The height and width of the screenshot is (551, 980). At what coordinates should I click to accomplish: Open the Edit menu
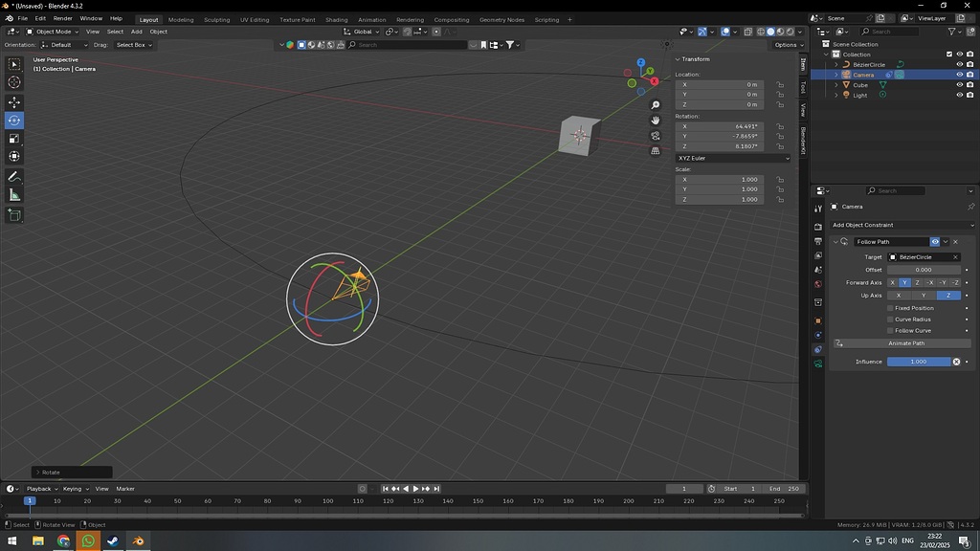[40, 19]
